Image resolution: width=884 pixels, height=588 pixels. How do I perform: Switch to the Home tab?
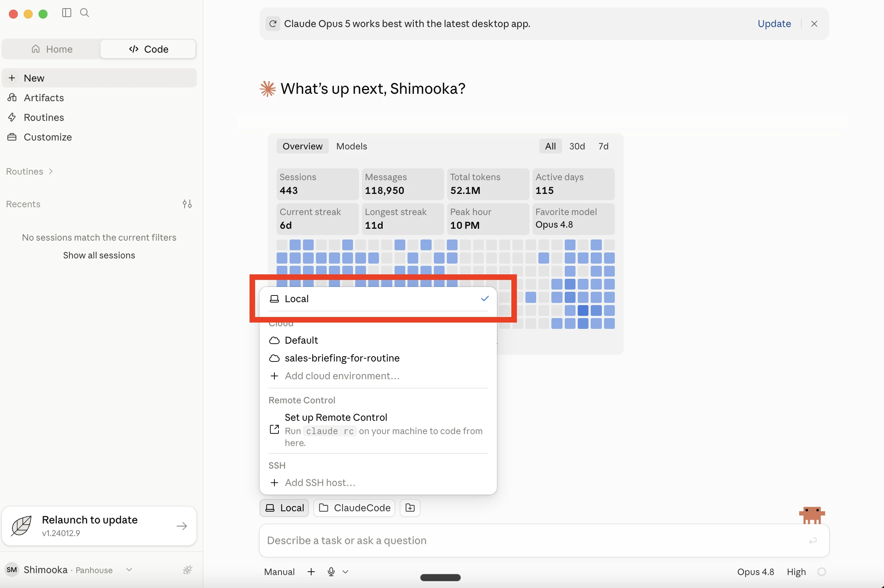[x=52, y=49]
